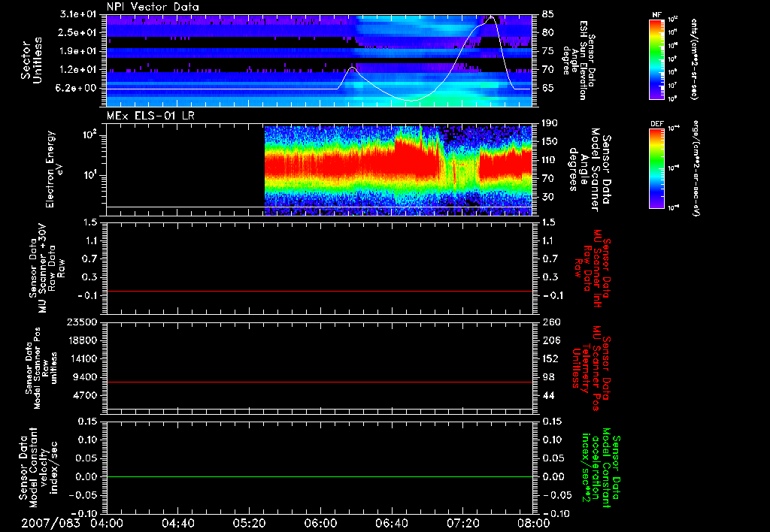Click the "04:00" time tick label
Viewport: 770px width, 532px height.
click(x=107, y=523)
